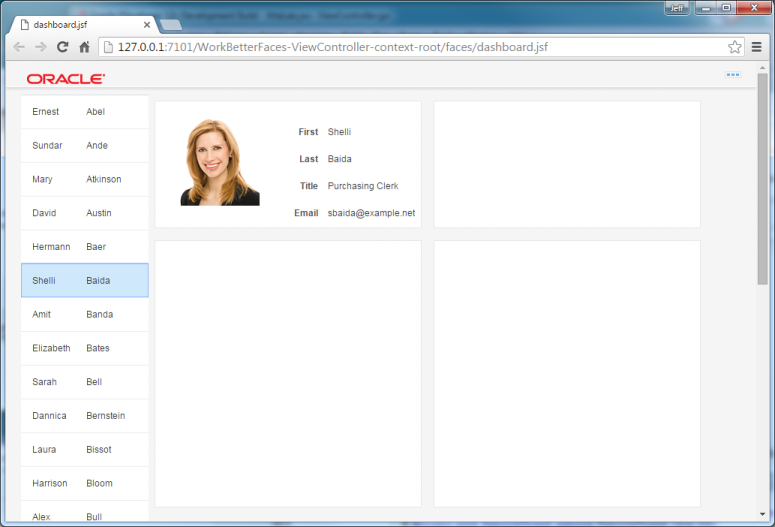
Task: Go to the browser home page icon
Action: tap(85, 47)
